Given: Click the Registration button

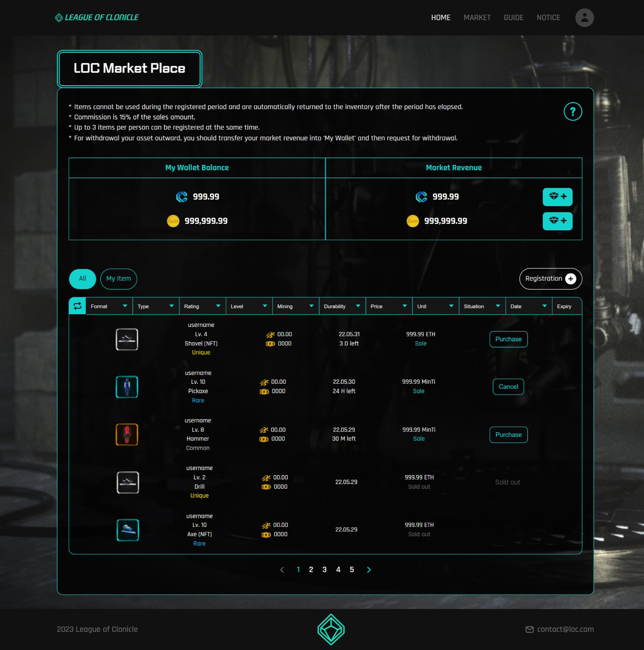Looking at the screenshot, I should 550,279.
